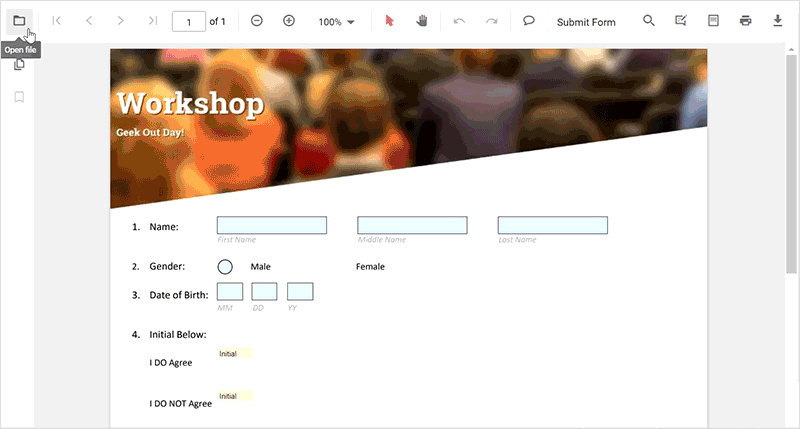
Task: Click the First Name input field
Action: [272, 225]
